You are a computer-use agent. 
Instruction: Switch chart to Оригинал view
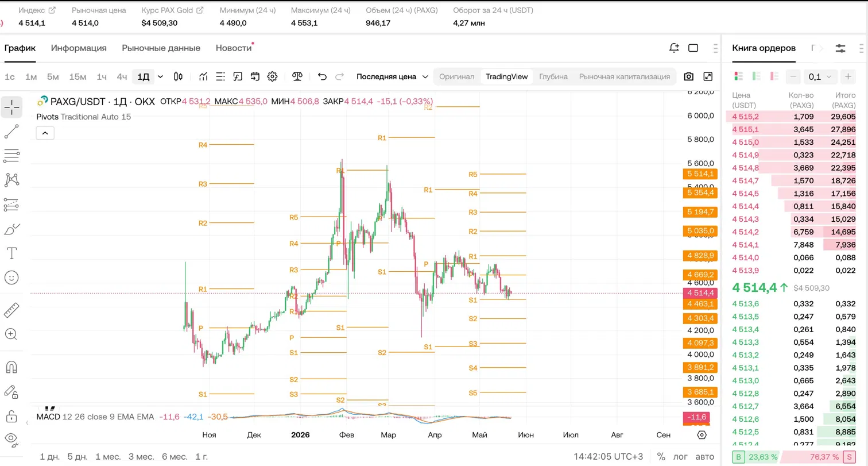click(457, 76)
